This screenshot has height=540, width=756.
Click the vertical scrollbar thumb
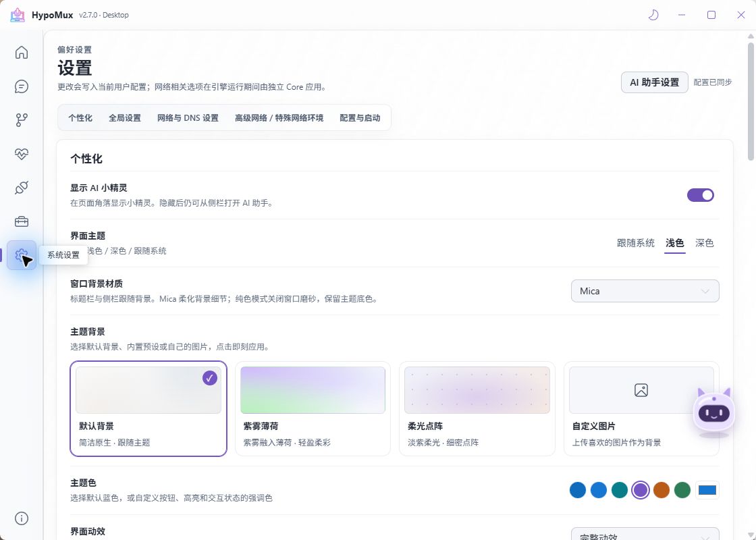pos(751,101)
